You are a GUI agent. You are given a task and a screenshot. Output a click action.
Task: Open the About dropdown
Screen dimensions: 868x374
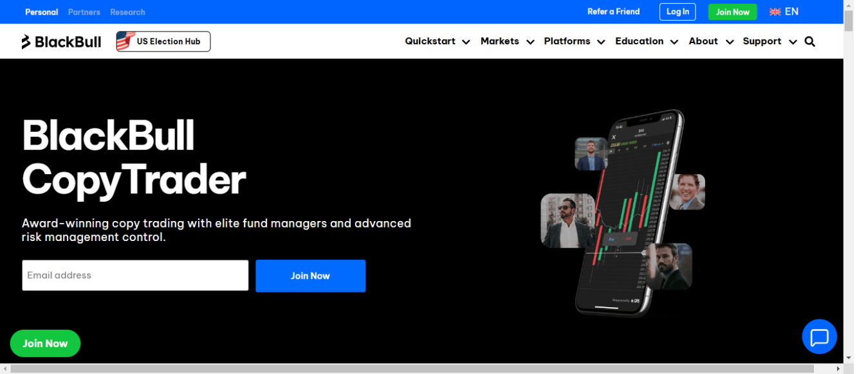(703, 41)
